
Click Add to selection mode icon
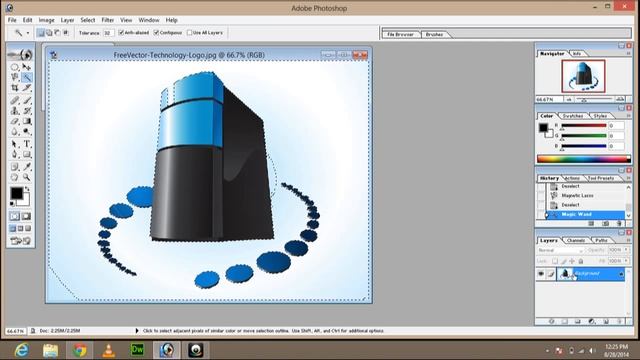(49, 33)
